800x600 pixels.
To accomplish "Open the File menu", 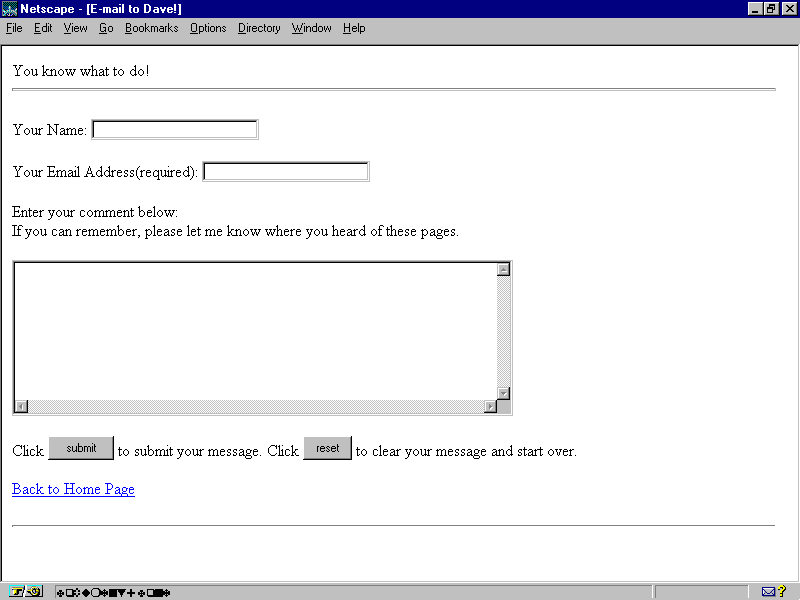I will pos(14,28).
